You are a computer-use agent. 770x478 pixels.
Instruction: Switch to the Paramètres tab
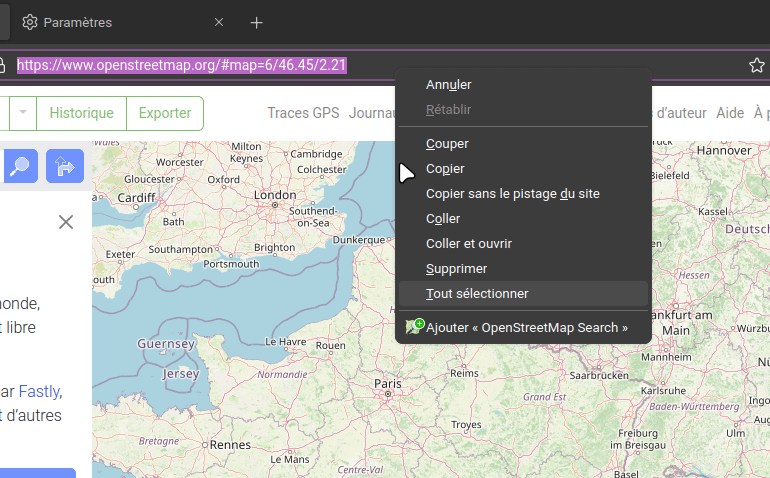tap(110, 22)
